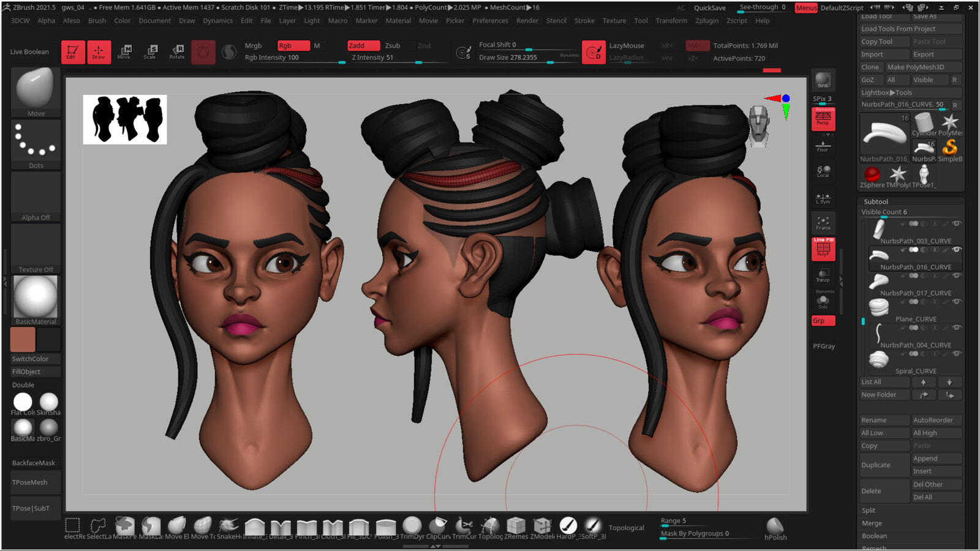Open the Transform menu
980x551 pixels.
[x=671, y=21]
